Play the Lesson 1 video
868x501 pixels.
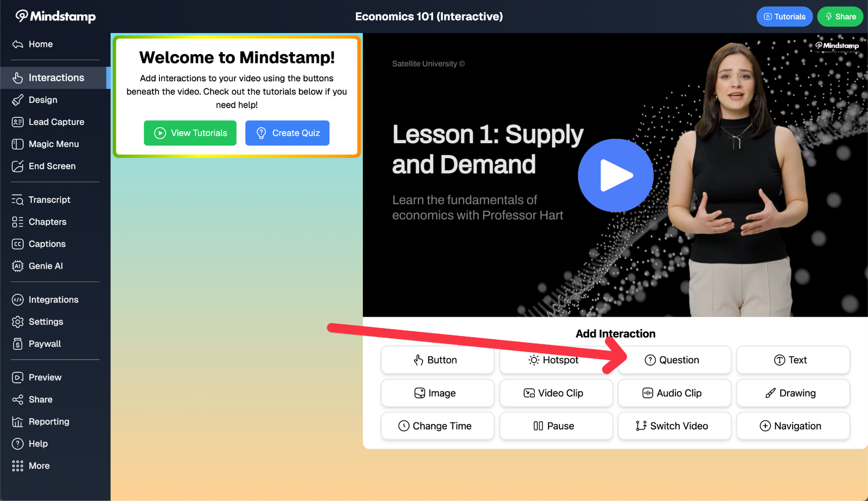615,176
